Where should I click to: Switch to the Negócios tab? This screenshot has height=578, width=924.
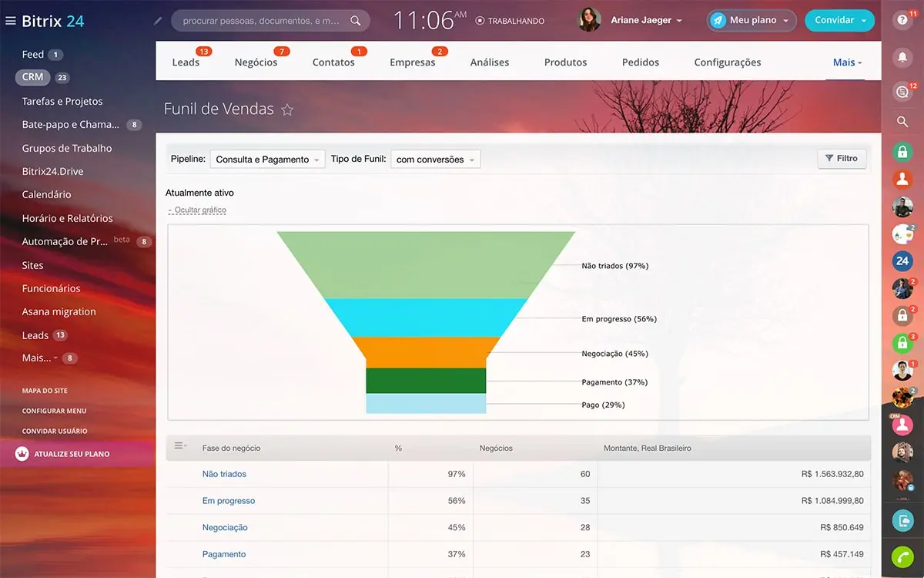click(x=256, y=62)
